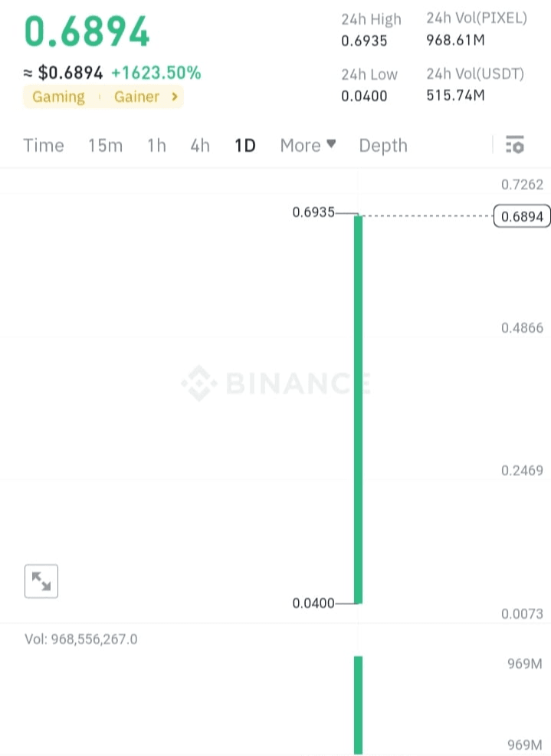Select the 1h interval
The width and height of the screenshot is (551, 756).
point(156,145)
